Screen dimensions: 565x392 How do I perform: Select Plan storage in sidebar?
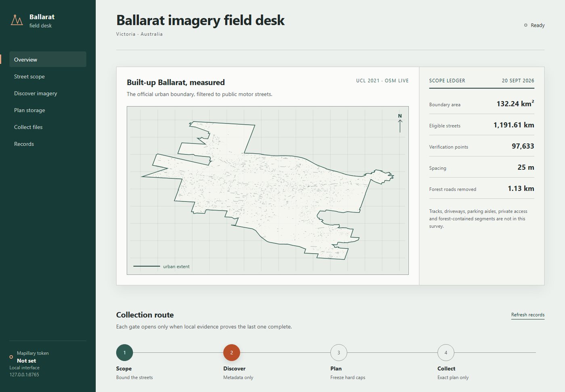48,110
